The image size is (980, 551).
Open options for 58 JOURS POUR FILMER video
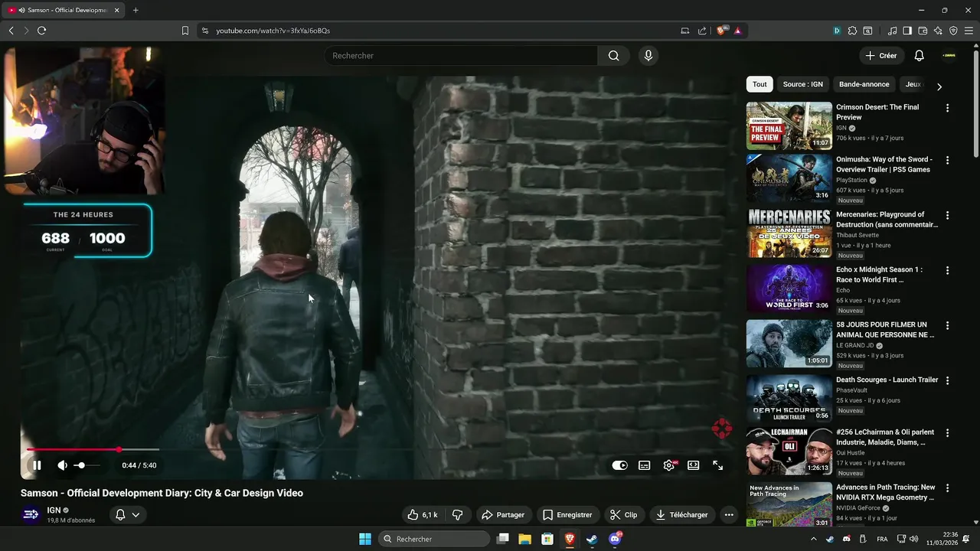tap(947, 326)
